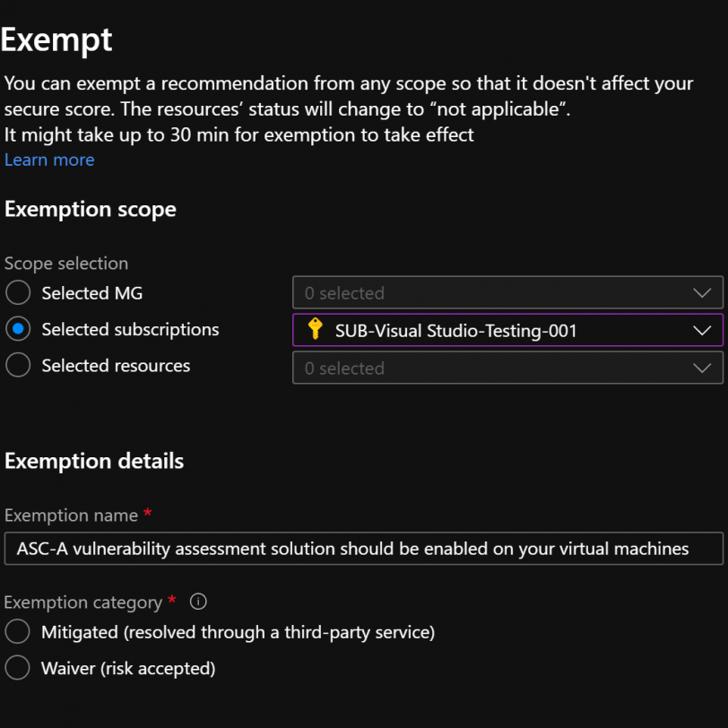Select the Selected MG radio button
This screenshot has width=728, height=728.
click(x=18, y=292)
